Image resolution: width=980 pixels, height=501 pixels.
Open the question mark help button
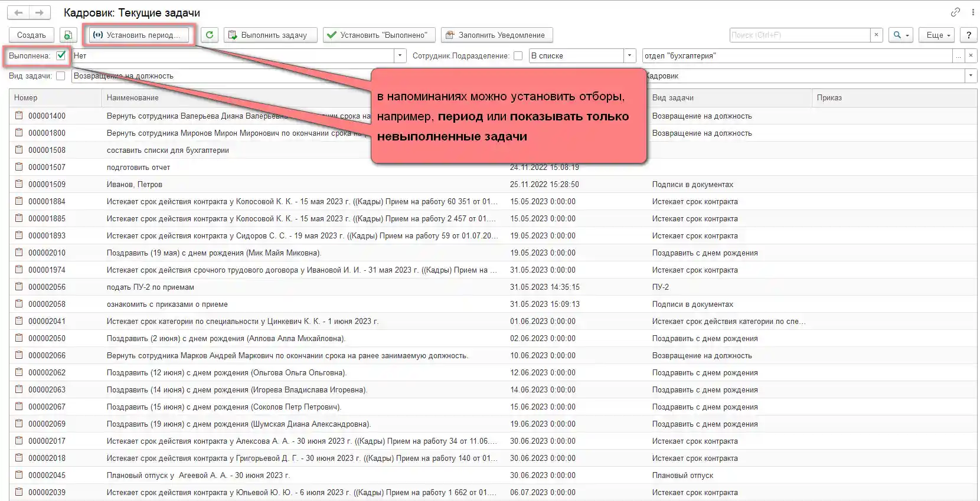click(968, 35)
